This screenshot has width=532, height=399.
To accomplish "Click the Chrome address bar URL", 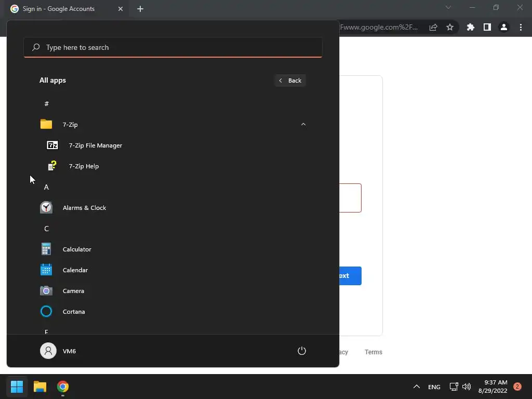I will [x=379, y=27].
